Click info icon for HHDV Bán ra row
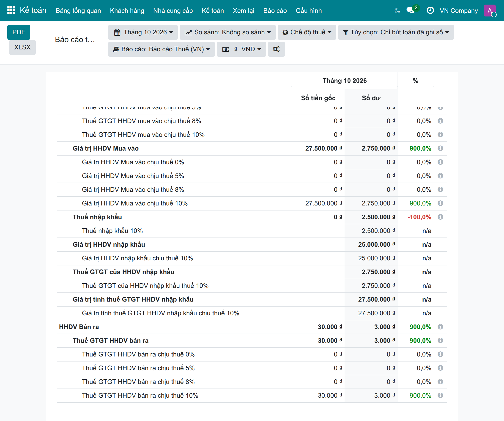 click(x=440, y=327)
